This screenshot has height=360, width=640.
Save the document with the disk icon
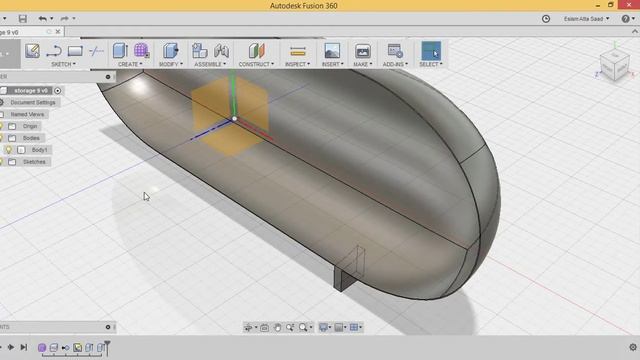(23, 18)
